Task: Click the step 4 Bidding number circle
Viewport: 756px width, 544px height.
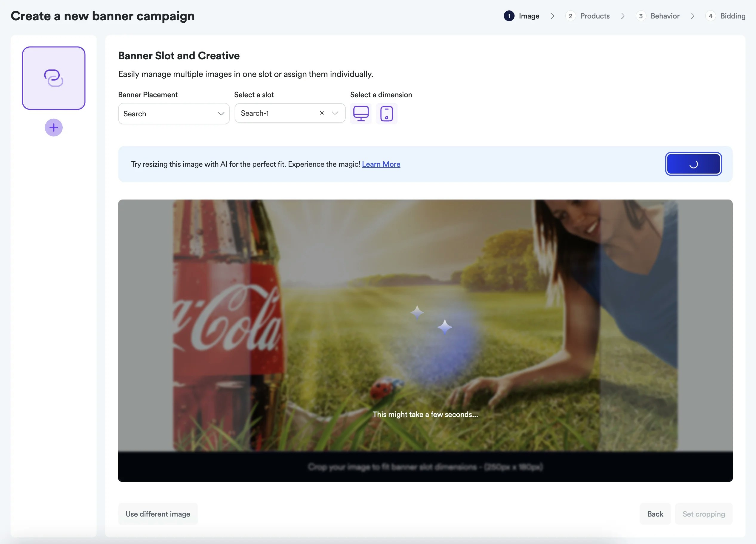Action: point(710,16)
